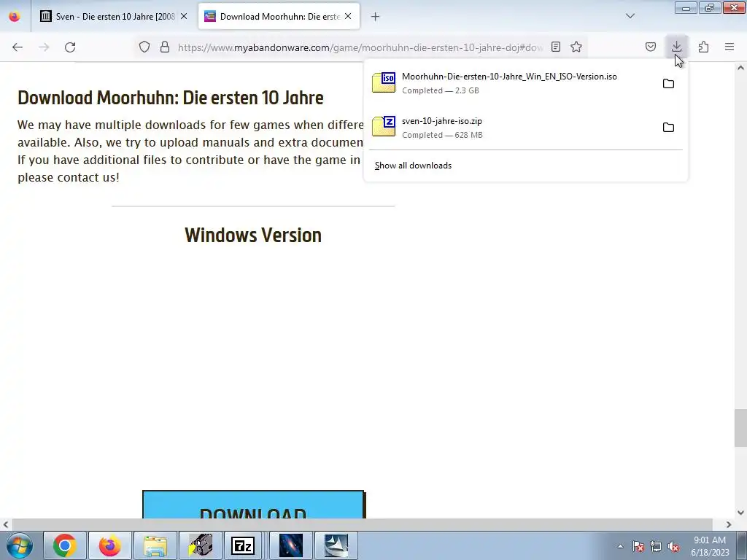
Task: Click Download Moorhuhn: Die ersten 10 Jahre heading
Action: pos(171,98)
